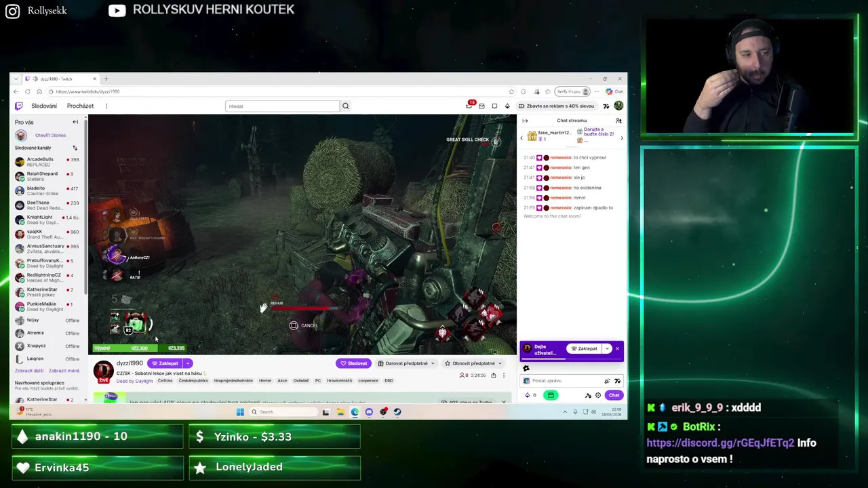Open AlveusSanctuary channel
Viewport: 868px width, 488px height.
coord(47,248)
